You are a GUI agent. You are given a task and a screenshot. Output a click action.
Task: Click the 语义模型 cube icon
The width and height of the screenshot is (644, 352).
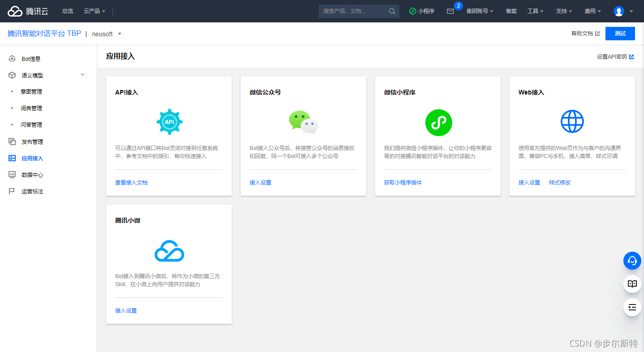(12, 75)
